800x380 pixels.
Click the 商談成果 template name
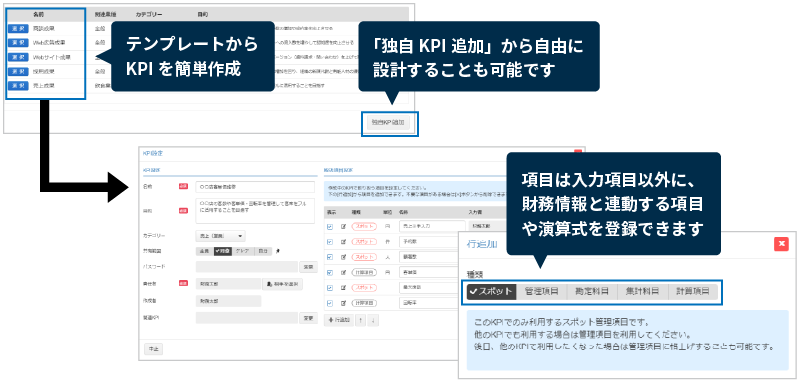(x=44, y=29)
